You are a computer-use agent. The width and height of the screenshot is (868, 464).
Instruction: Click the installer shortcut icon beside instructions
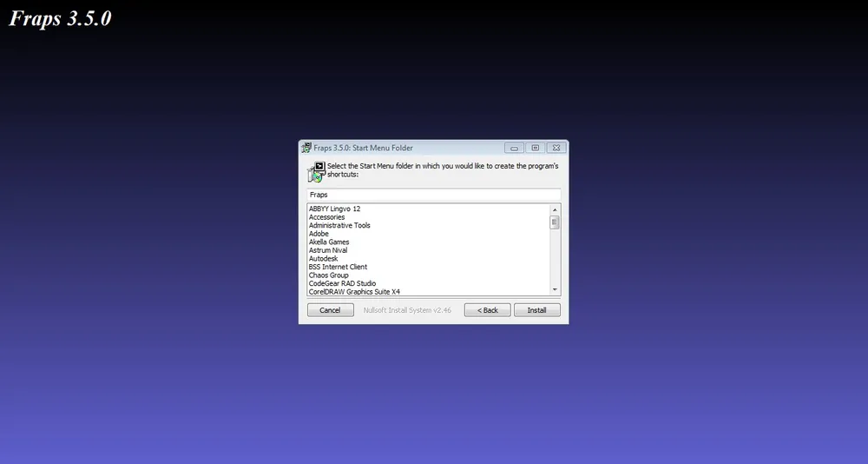pos(317,172)
